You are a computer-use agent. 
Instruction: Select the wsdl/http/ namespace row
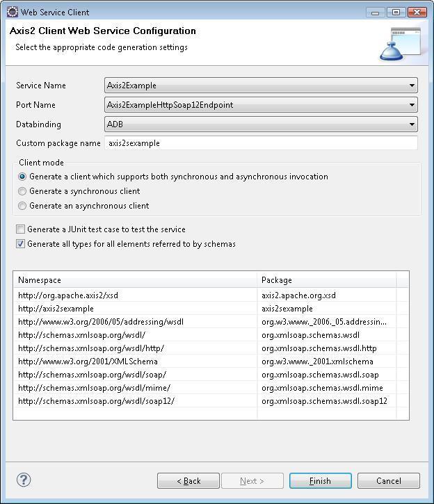tap(211, 348)
